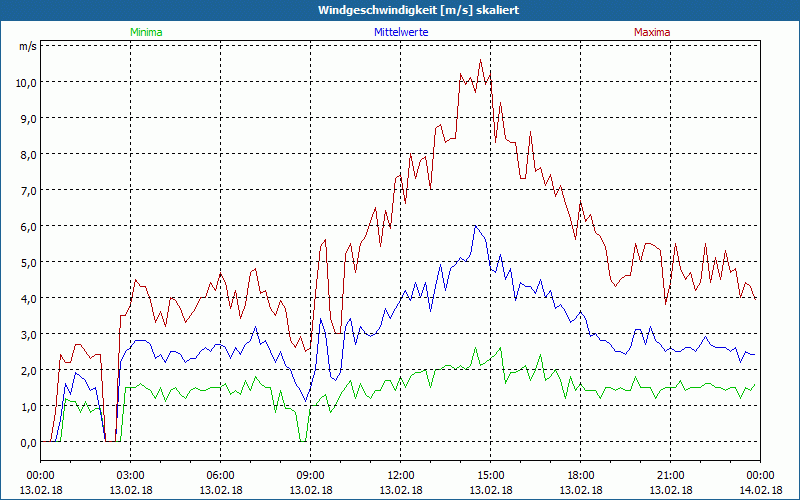Select the green "Minima" legend label
This screenshot has width=800, height=500.
(x=146, y=32)
